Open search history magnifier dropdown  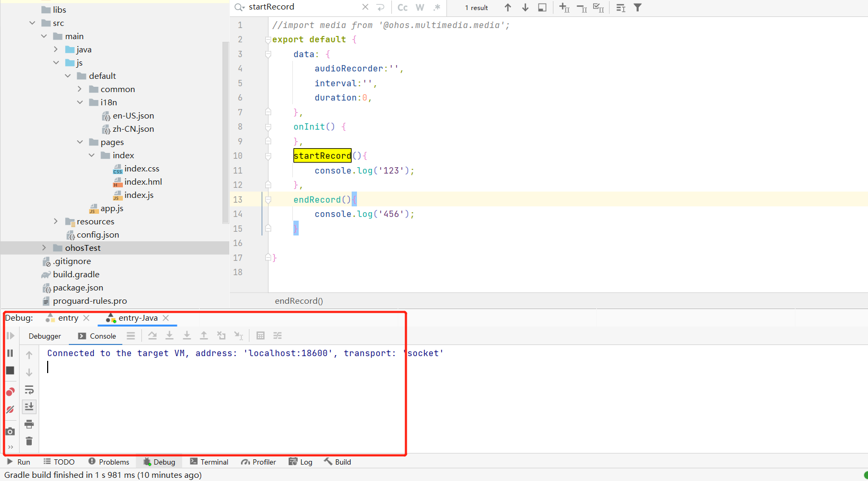(239, 7)
